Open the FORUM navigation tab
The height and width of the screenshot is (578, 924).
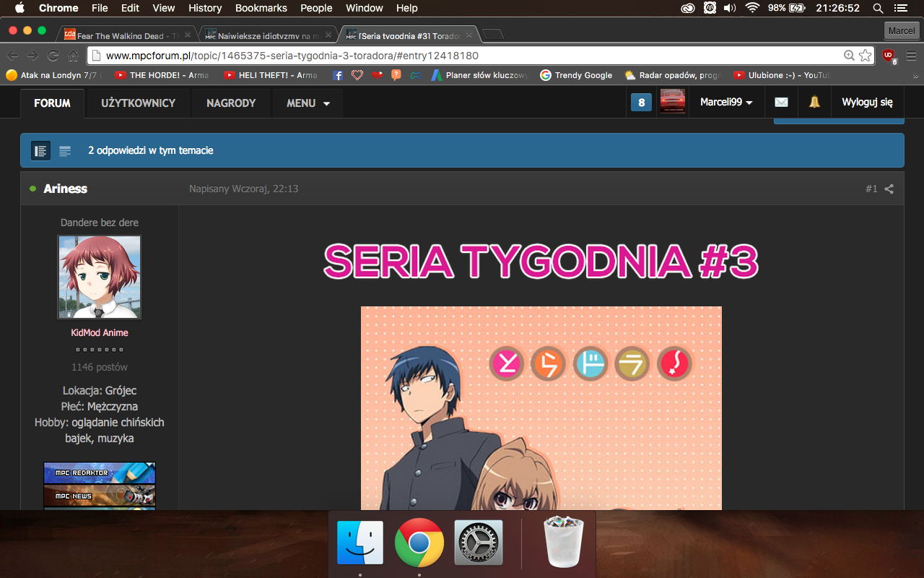(52, 103)
